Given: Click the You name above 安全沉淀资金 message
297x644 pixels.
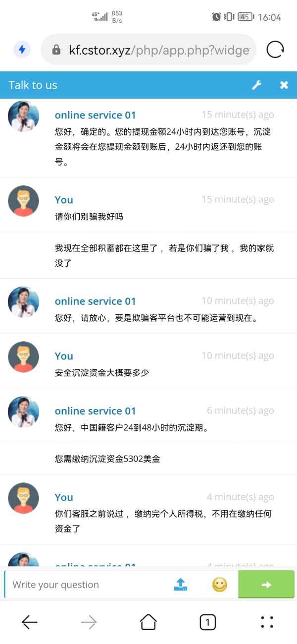Looking at the screenshot, I should click(x=64, y=356).
